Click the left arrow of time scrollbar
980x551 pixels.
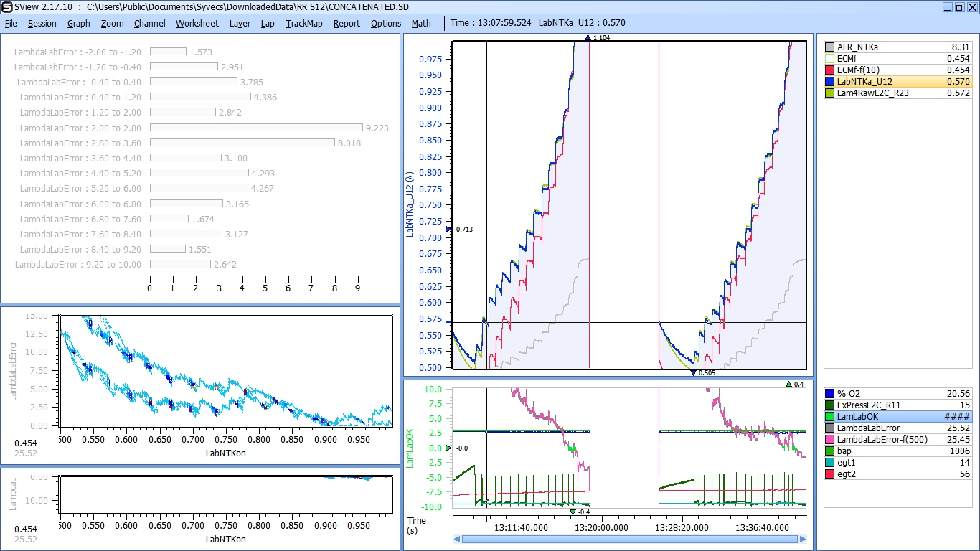[x=458, y=539]
